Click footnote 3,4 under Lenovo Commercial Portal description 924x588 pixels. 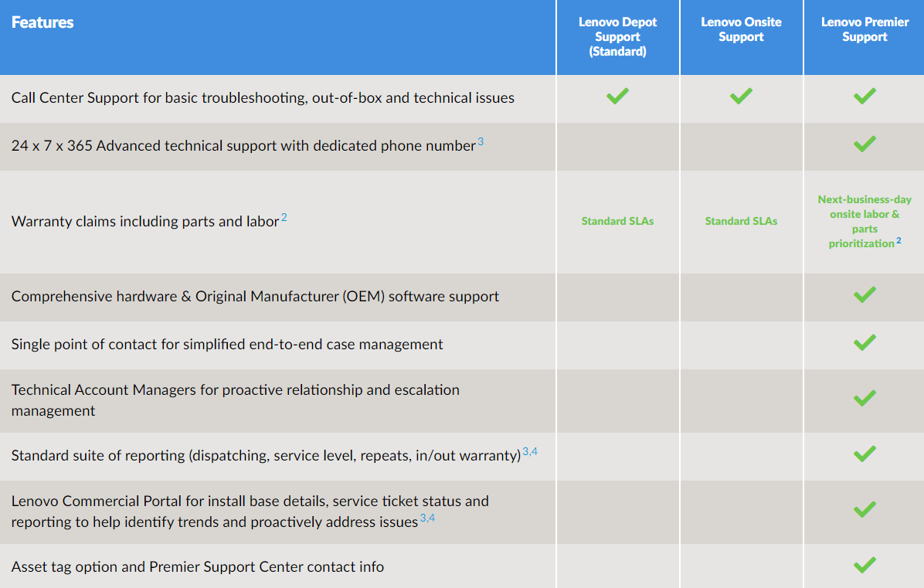coord(428,518)
